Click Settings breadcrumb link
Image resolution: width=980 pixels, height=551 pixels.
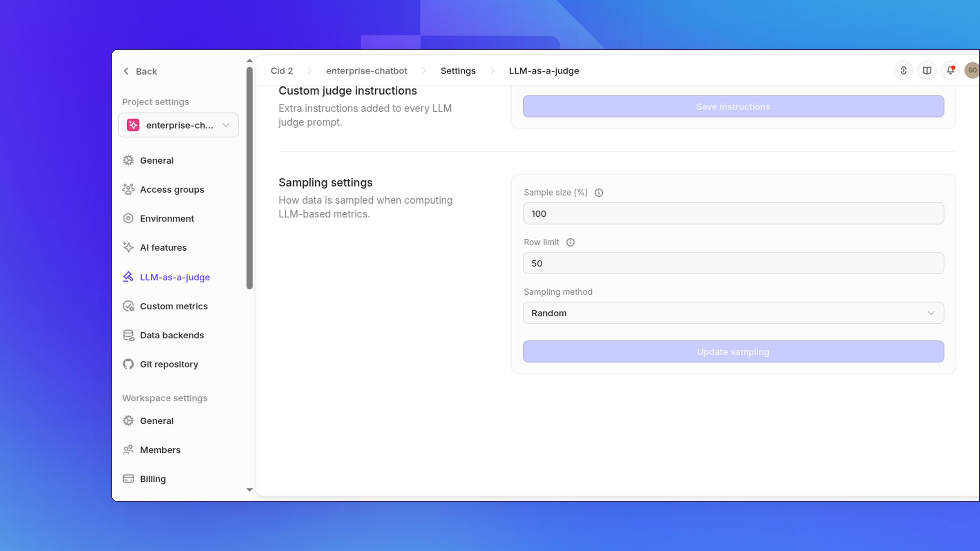pyautogui.click(x=458, y=71)
